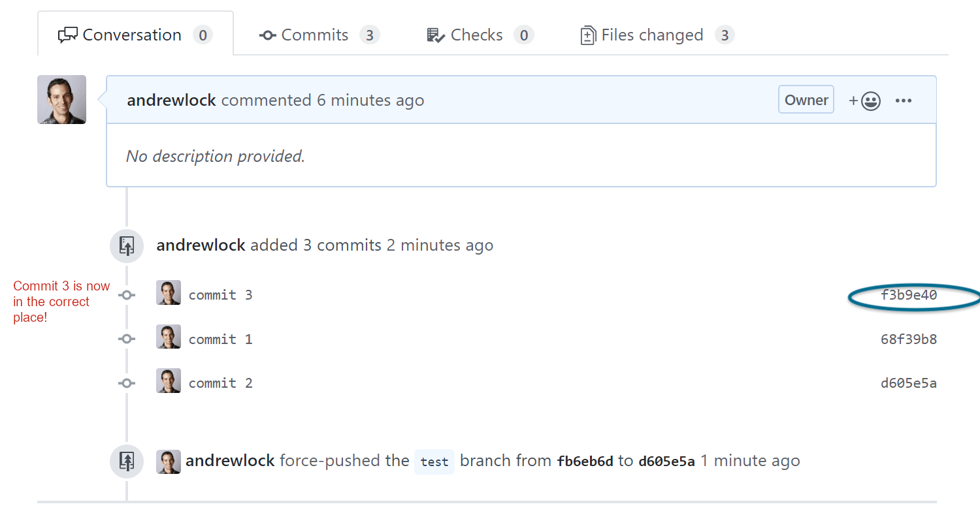Viewport: 980px width, 517px height.
Task: Click the push event arrow icon beside 'added 3 commits'
Action: 126,245
